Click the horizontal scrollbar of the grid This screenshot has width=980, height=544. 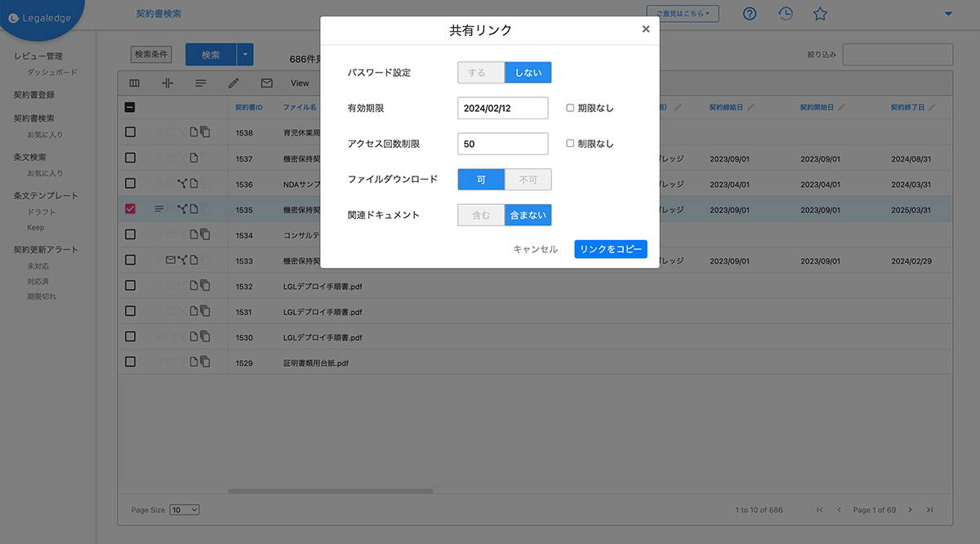pos(331,491)
